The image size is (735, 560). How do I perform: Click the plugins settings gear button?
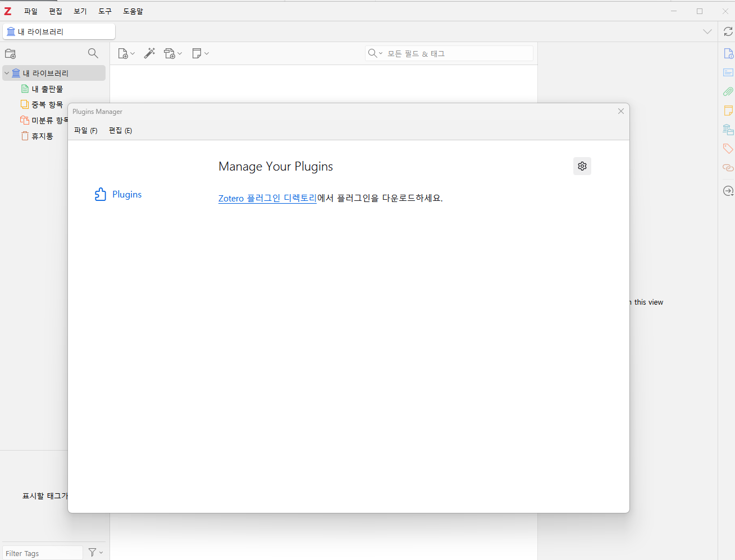click(x=582, y=166)
